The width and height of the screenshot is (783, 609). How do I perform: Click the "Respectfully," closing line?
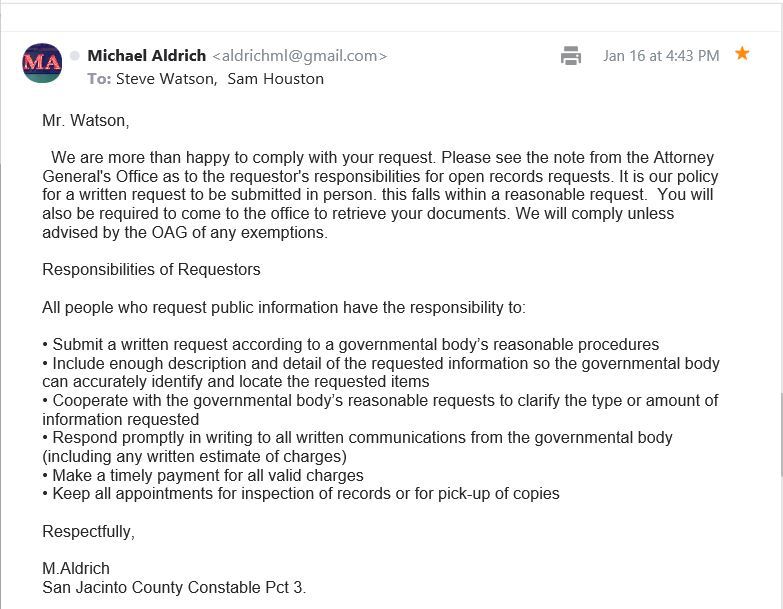[88, 531]
